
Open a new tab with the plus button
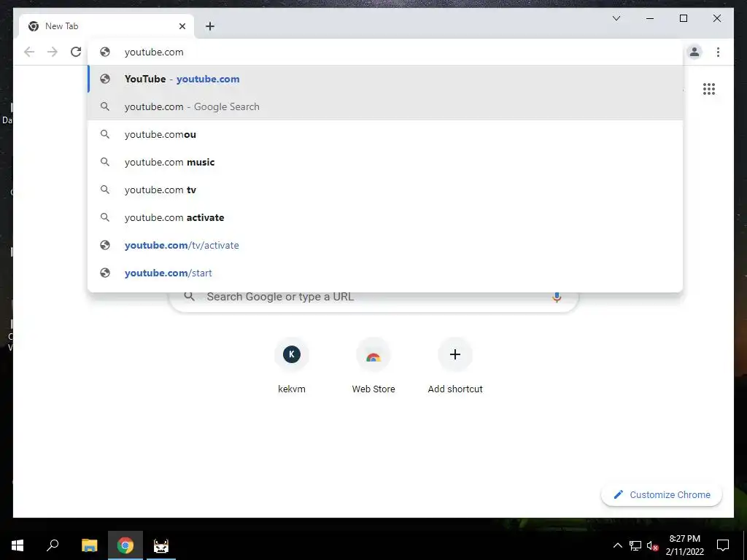210,26
